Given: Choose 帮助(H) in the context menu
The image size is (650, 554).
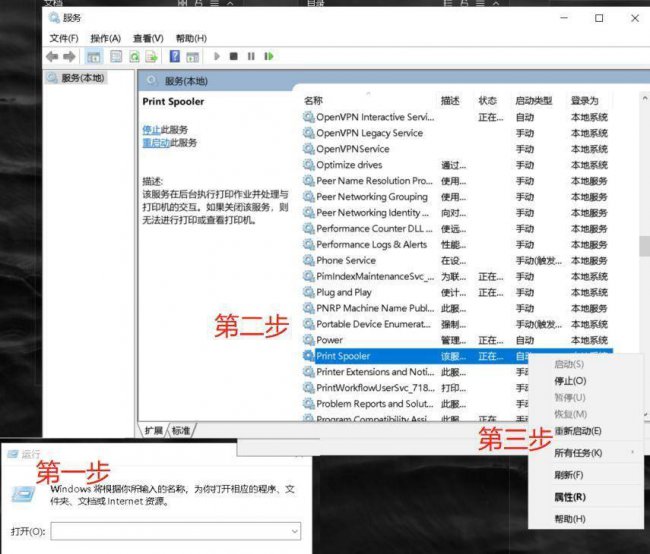Looking at the screenshot, I should pyautogui.click(x=570, y=519).
